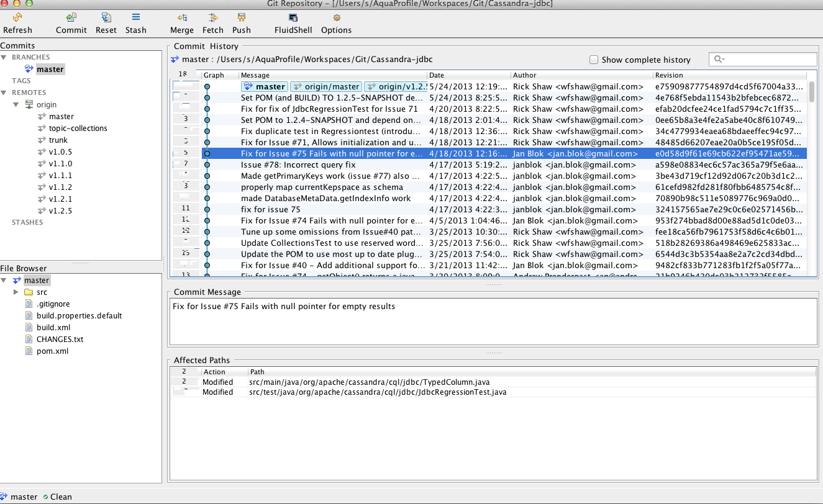This screenshot has width=823, height=504.
Task: Click the src folder icon
Action: pos(29,292)
